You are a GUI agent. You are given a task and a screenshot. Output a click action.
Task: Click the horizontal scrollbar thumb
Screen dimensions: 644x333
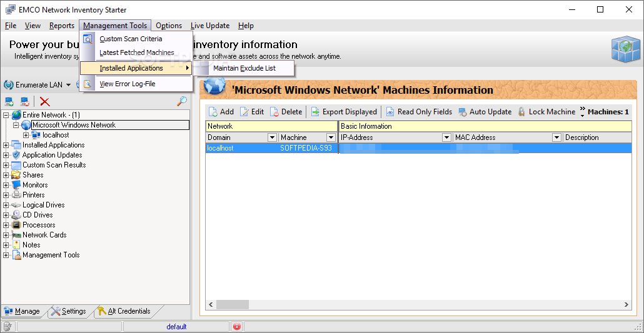[233, 305]
